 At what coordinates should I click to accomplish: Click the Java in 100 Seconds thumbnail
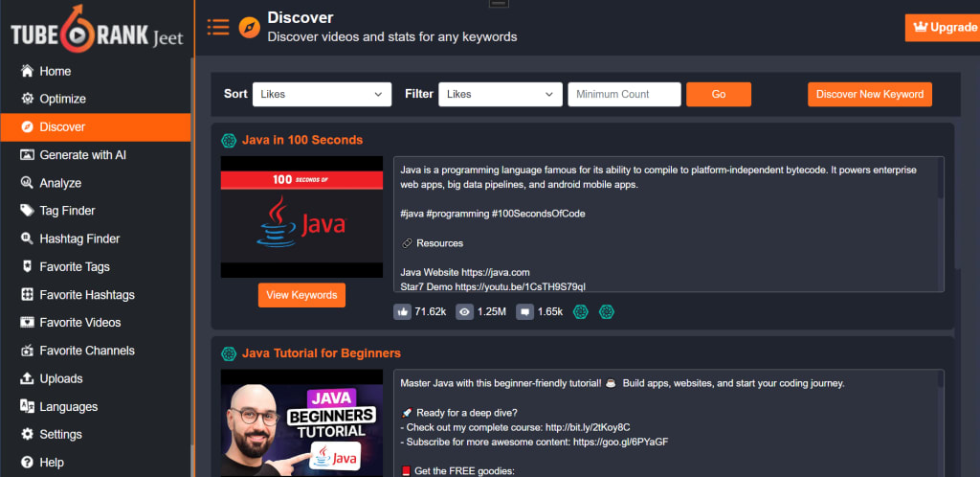301,216
